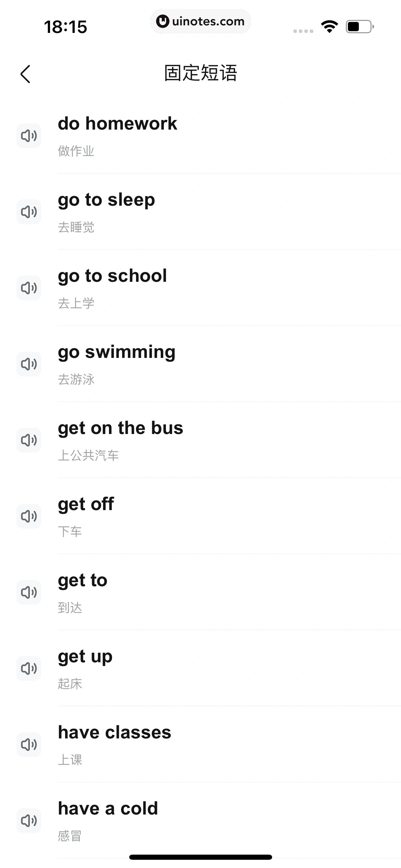Tap speaker icon beside 'go to school'
This screenshot has width=401, height=868.
(x=29, y=288)
